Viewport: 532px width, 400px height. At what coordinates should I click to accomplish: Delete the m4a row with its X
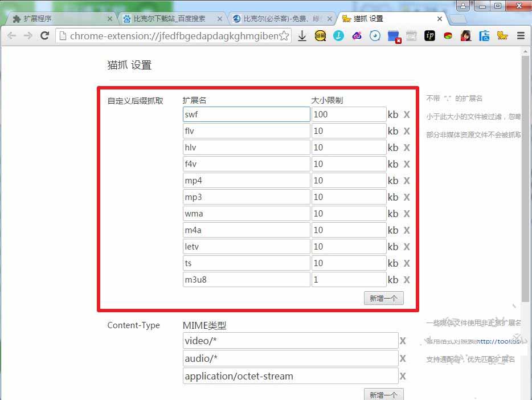click(407, 230)
